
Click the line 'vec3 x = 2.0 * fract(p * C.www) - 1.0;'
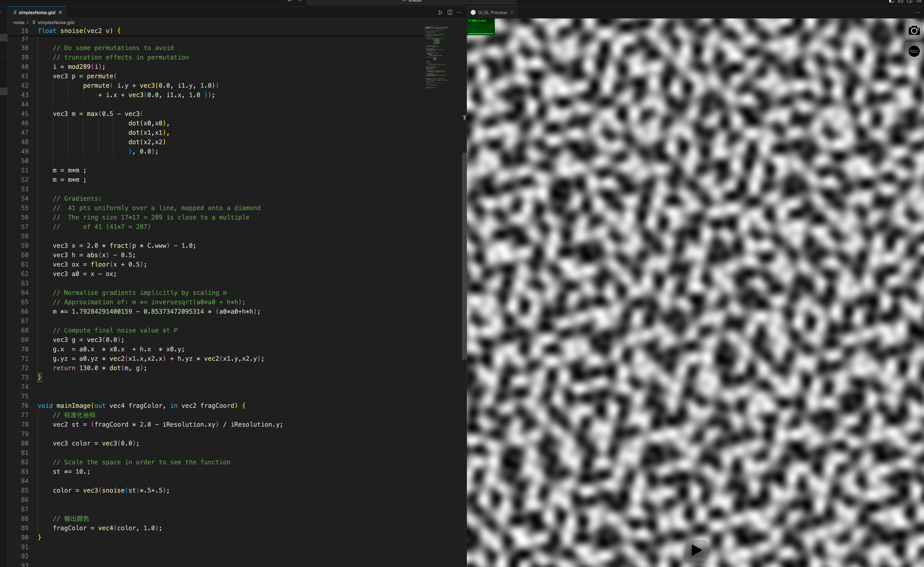coord(125,246)
